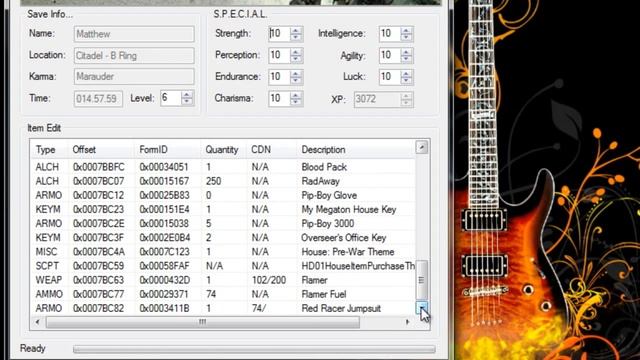Decrease the Charisma value with down arrow
Viewport: 640px width, 360px height.
[x=296, y=102]
